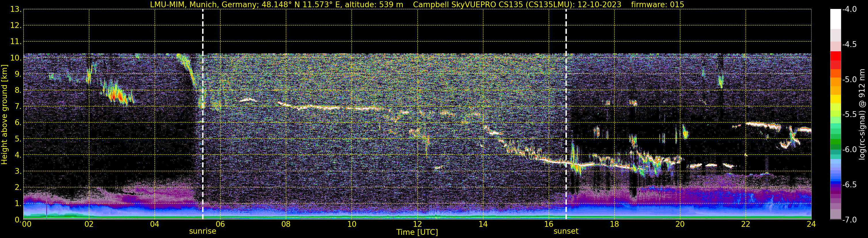The height and width of the screenshot is (238, 868).
Task: Click the x-axis tick label '24'
Action: 811,224
